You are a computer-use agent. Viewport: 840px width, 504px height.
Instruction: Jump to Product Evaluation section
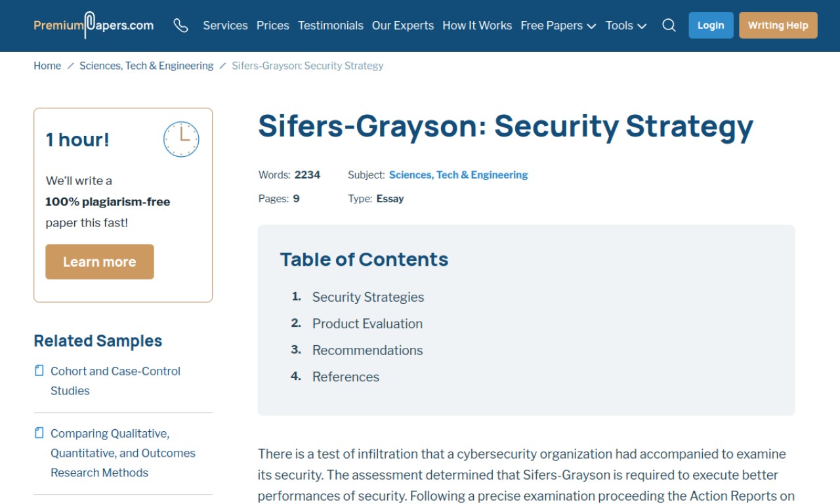367,324
